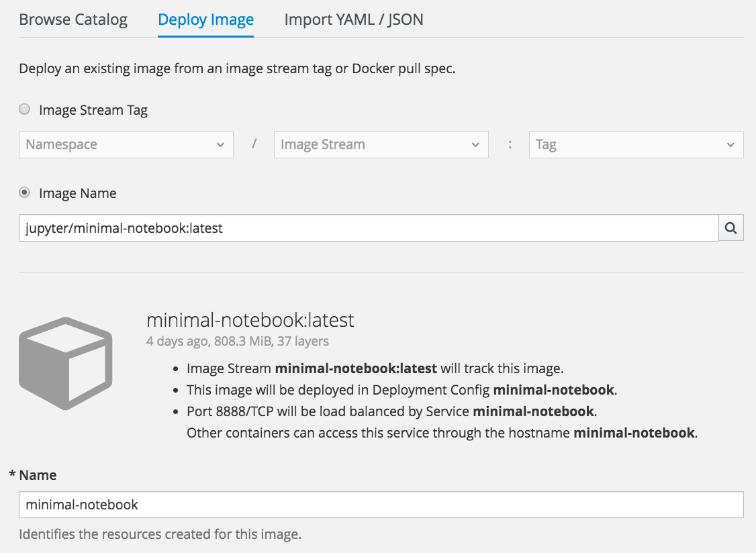The image size is (756, 553).
Task: Click the "4 days ago, 808.3 MiB" metadata line
Action: pyautogui.click(x=238, y=342)
